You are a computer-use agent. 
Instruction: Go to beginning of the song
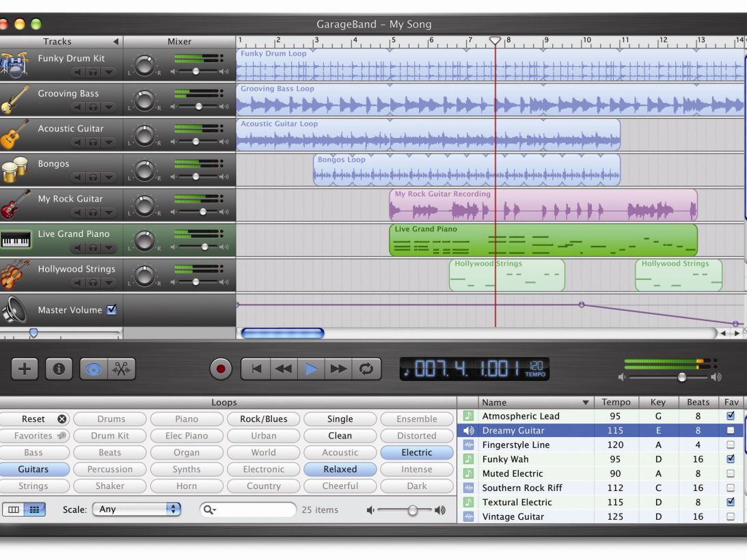coord(256,369)
